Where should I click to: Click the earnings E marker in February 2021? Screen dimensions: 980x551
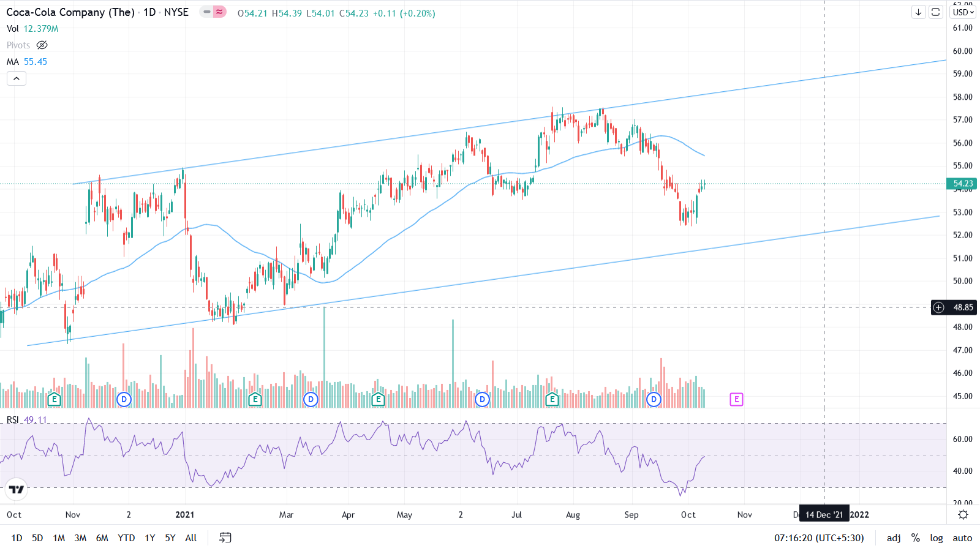pyautogui.click(x=255, y=400)
